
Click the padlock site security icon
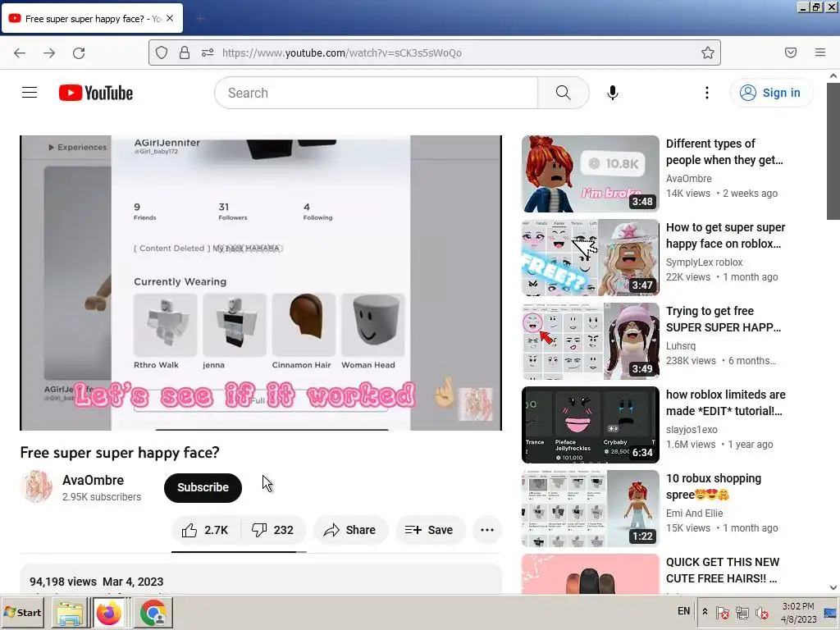click(185, 52)
